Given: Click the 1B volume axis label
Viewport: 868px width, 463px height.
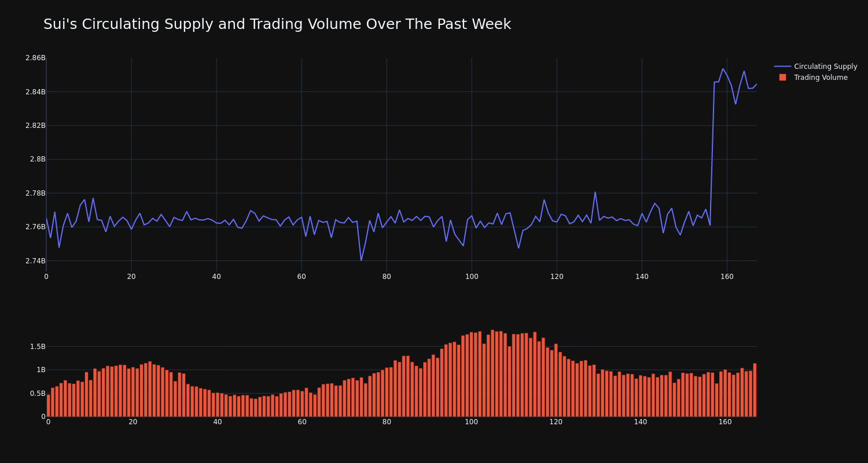Looking at the screenshot, I should pyautogui.click(x=41, y=370).
